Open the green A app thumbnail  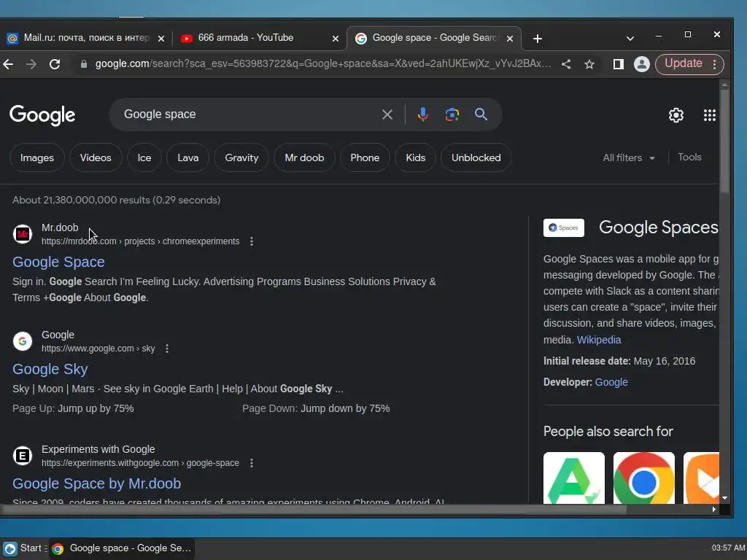(574, 478)
